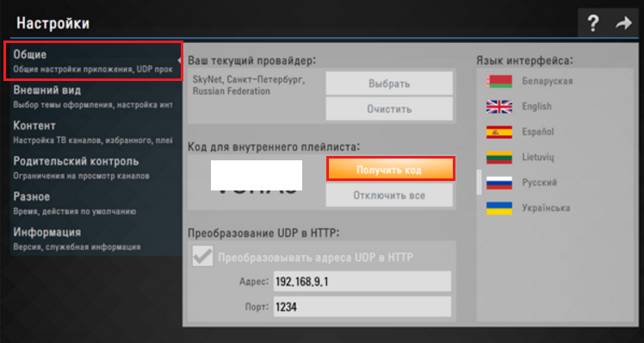
Task: Select the Lithuanian flag icon
Action: pyautogui.click(x=499, y=158)
